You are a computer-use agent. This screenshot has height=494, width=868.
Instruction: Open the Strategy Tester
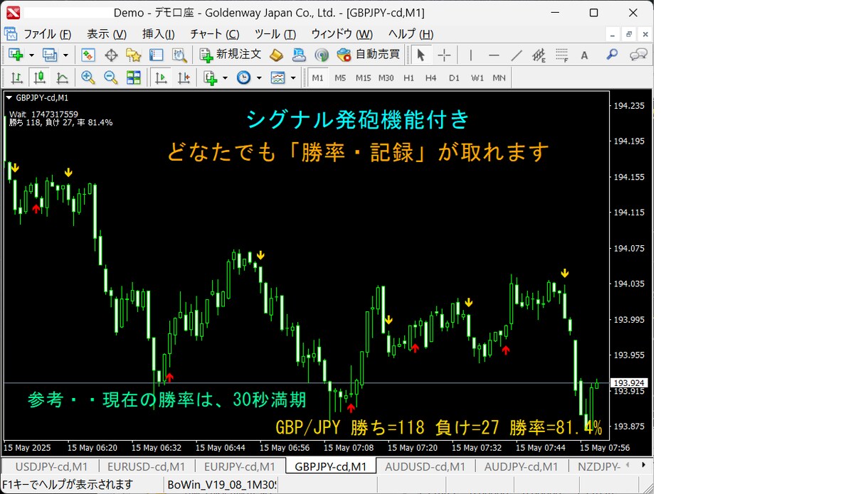click(179, 55)
